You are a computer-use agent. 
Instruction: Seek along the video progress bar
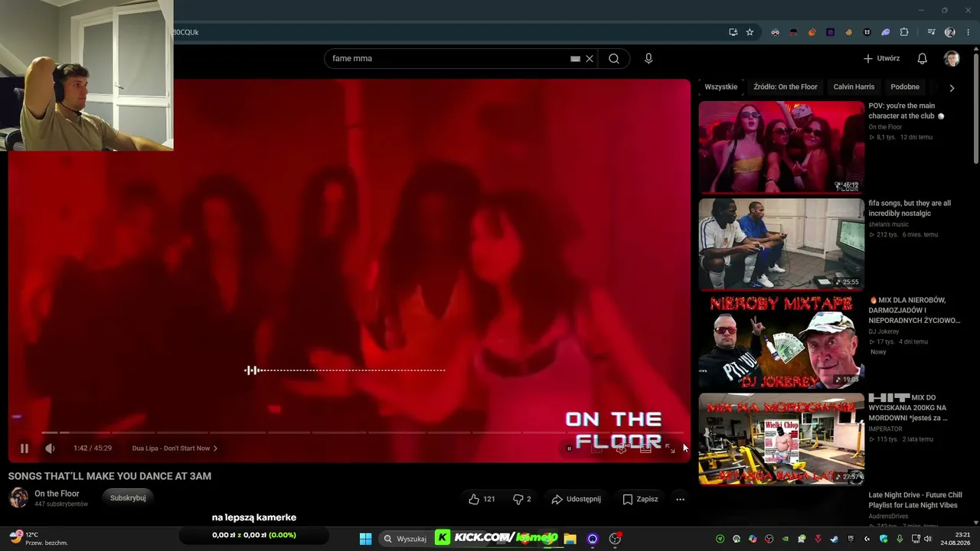click(x=361, y=432)
